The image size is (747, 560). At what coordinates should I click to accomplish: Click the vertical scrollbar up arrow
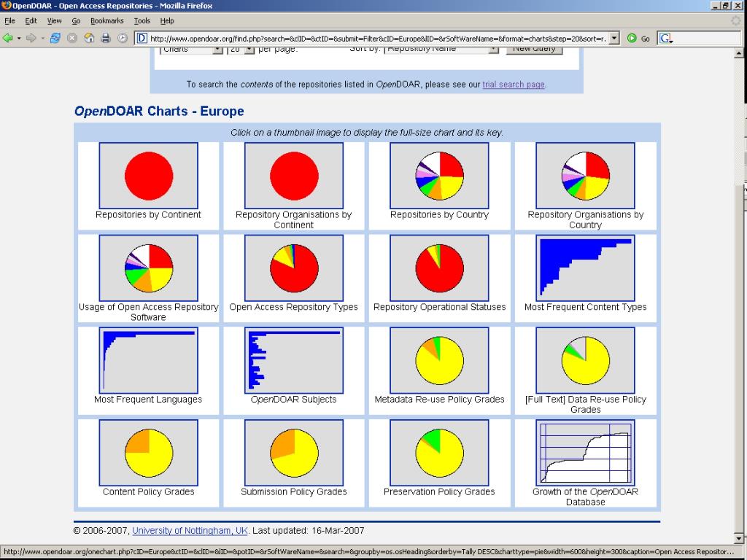pyautogui.click(x=738, y=54)
